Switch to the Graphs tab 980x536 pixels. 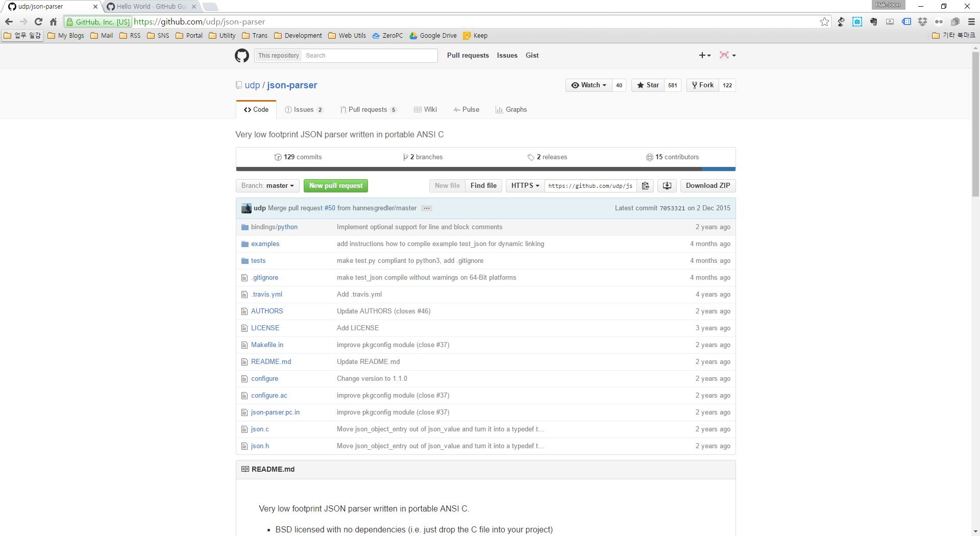pos(511,110)
